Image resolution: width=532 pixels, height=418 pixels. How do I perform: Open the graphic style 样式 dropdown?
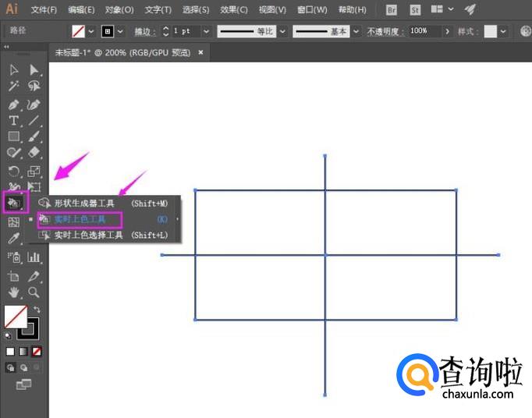(x=503, y=31)
